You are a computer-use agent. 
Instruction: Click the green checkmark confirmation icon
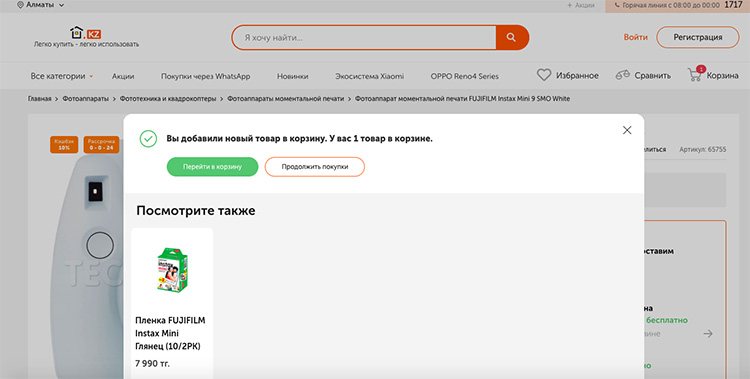[x=148, y=139]
